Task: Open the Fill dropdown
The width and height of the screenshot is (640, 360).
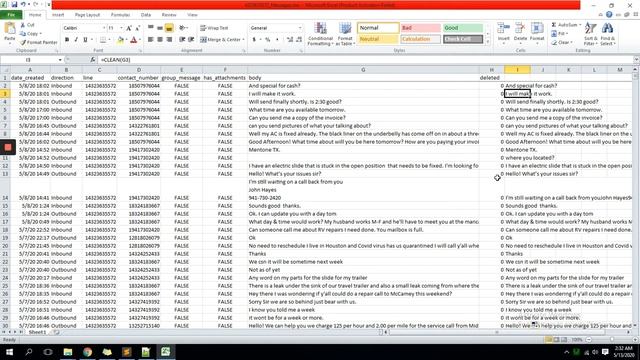Action: point(560,33)
